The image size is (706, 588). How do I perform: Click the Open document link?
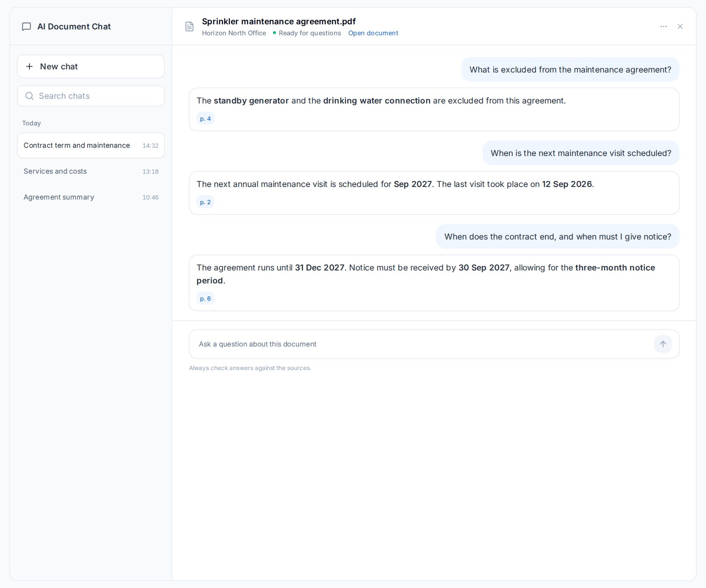373,33
